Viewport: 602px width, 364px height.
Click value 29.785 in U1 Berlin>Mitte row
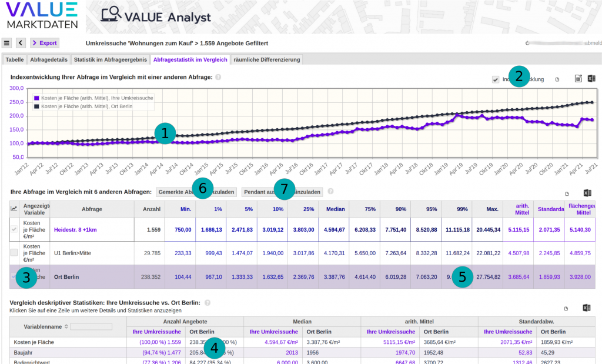(x=152, y=253)
